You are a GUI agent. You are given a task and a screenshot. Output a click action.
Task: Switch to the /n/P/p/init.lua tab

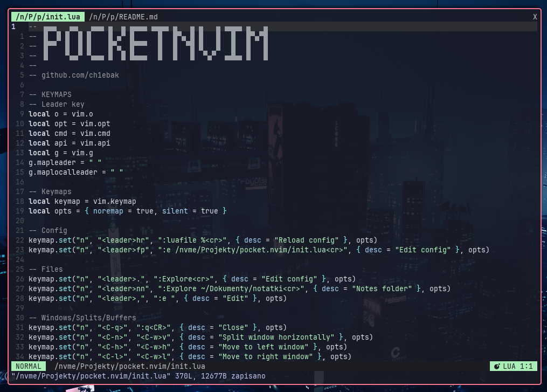tap(48, 17)
